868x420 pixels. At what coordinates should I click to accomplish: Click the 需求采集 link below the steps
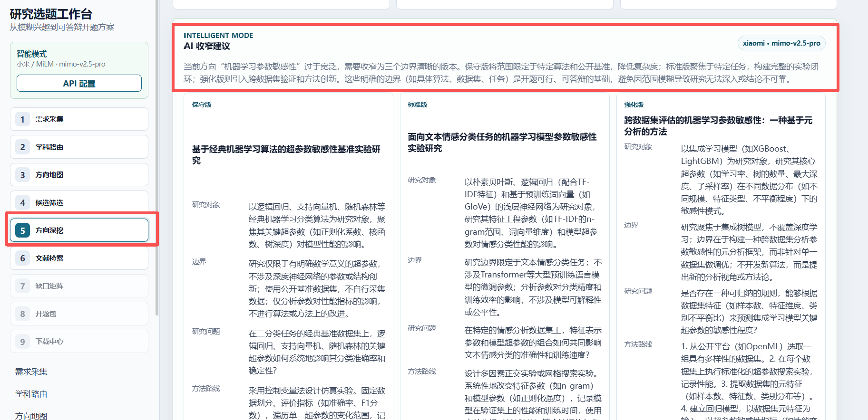coord(31,372)
